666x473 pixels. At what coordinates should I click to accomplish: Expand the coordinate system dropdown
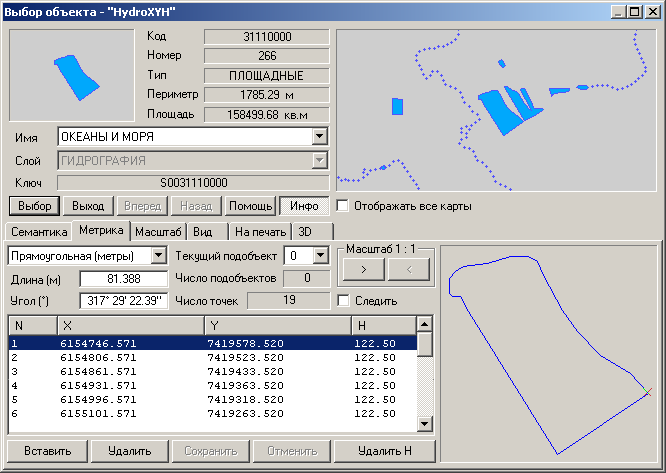pos(158,256)
